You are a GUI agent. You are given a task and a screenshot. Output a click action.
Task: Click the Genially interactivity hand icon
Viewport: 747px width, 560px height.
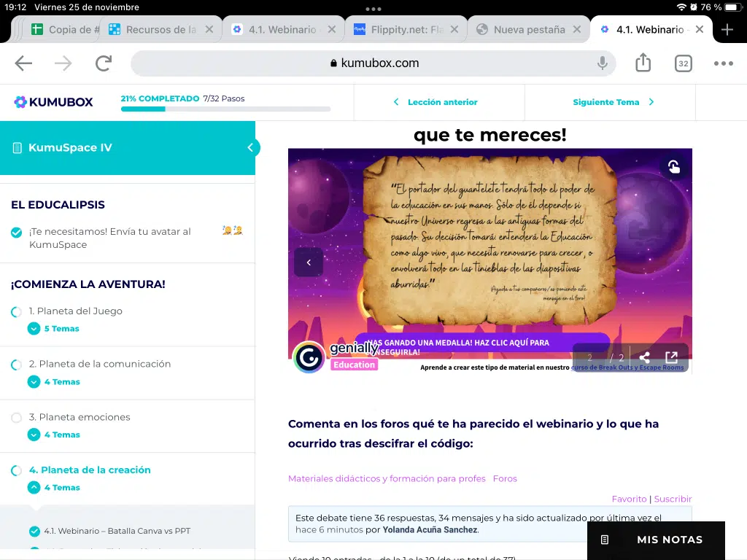click(x=673, y=167)
